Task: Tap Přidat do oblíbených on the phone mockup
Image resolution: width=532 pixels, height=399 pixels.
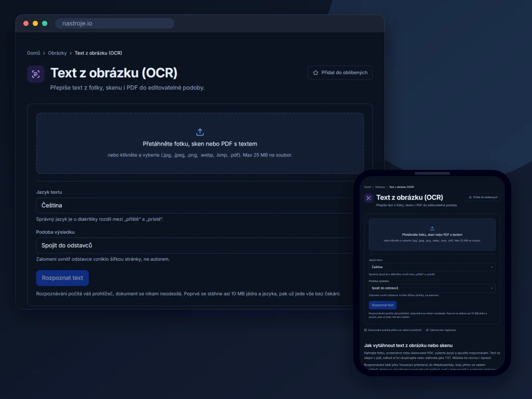Action: point(483,197)
